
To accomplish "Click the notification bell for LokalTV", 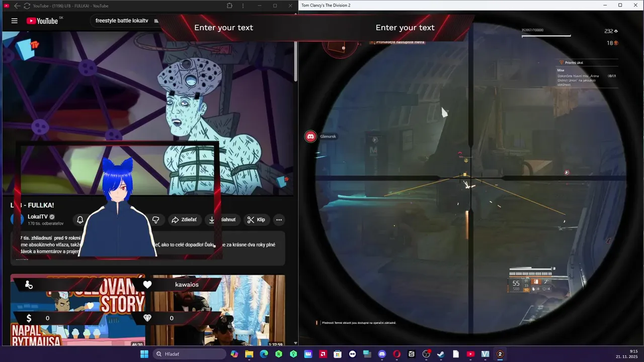I will [x=80, y=220].
